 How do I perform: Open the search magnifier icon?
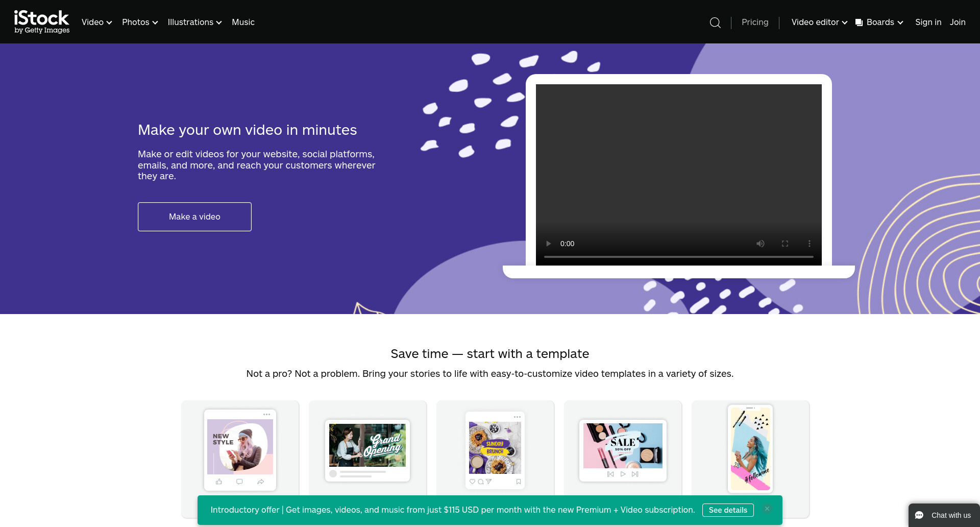[x=715, y=22]
